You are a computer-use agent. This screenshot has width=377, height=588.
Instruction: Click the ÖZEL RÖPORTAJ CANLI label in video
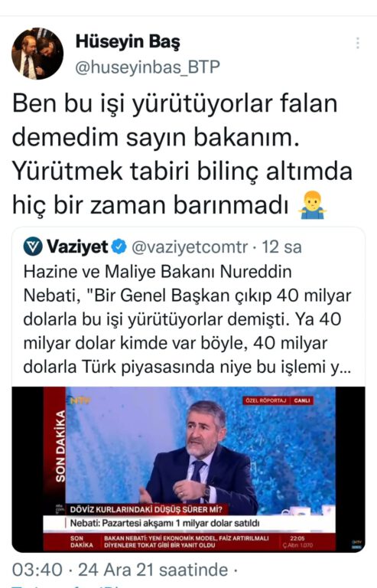click(279, 400)
